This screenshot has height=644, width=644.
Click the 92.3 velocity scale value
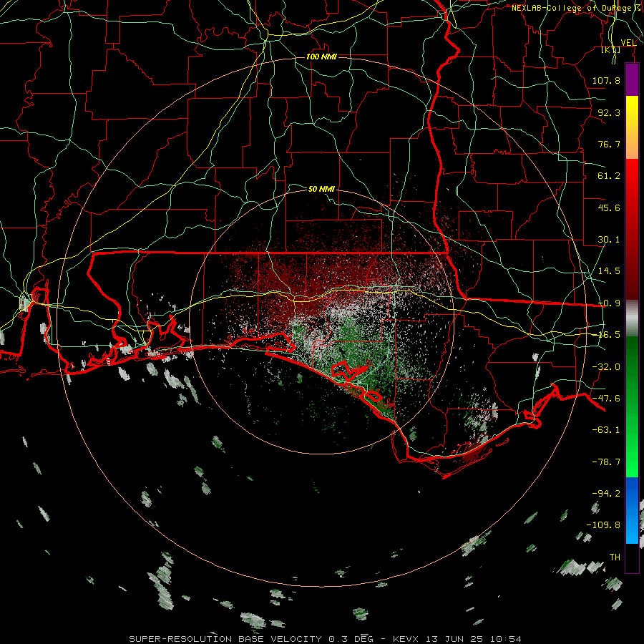tap(609, 112)
